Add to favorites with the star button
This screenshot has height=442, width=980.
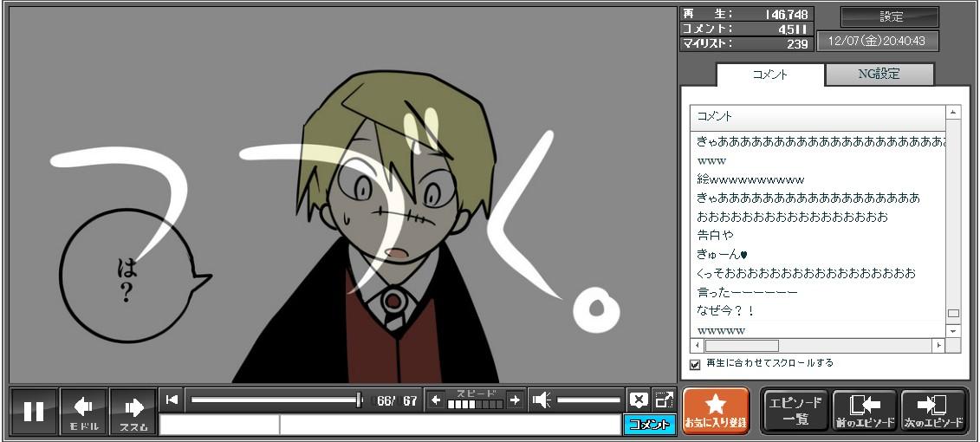tap(715, 411)
